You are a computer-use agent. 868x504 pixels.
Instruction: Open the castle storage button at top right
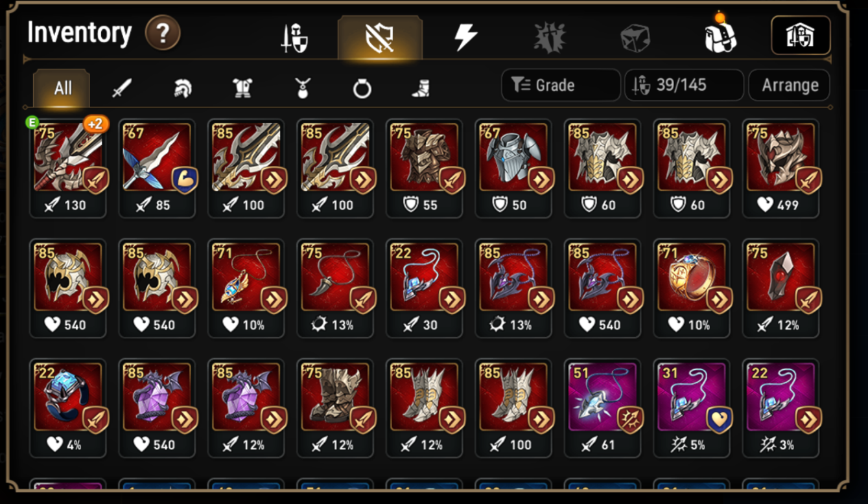click(x=801, y=36)
